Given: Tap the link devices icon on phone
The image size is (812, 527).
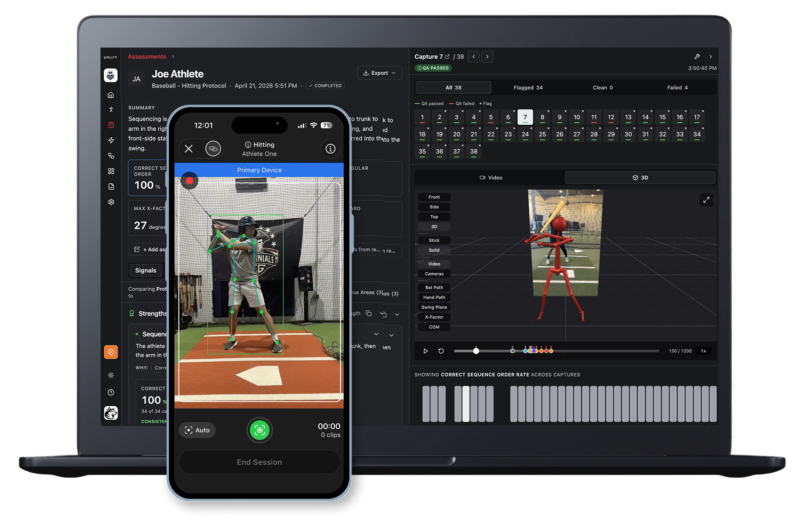Looking at the screenshot, I should (213, 149).
